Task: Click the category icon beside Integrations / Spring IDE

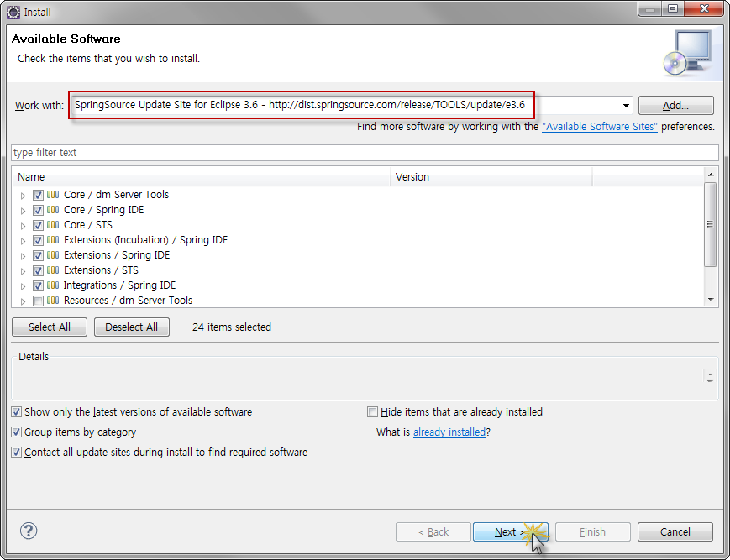Action: [x=53, y=285]
